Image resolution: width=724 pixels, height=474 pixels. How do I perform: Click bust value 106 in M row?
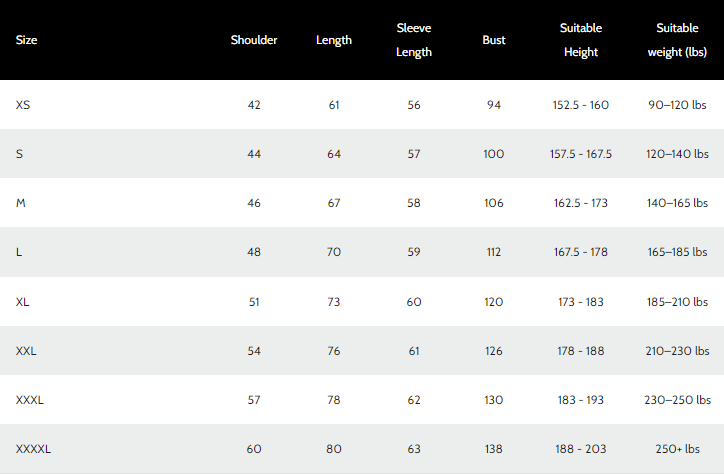click(x=494, y=203)
